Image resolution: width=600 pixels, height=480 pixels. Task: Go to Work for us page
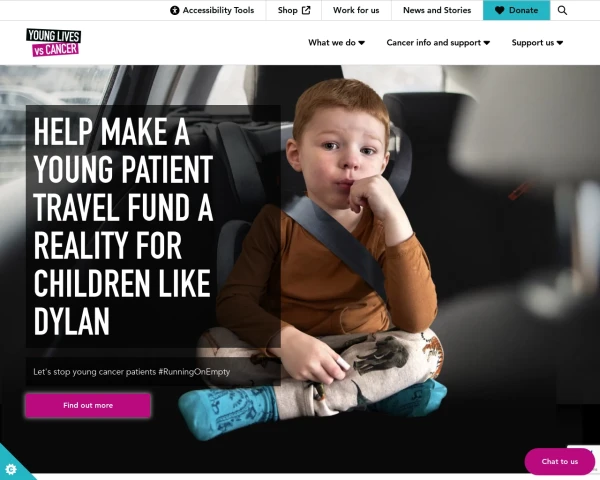(x=356, y=10)
